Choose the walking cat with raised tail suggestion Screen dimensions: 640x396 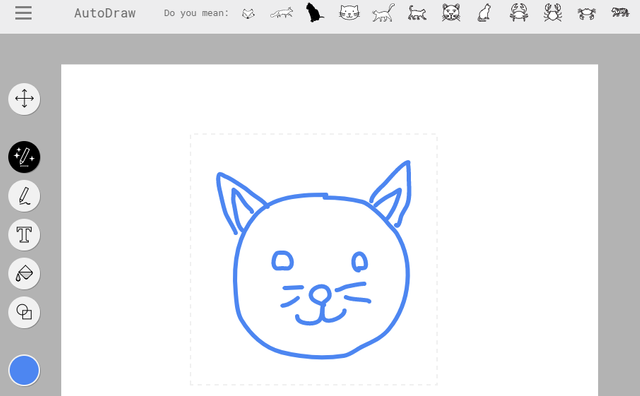coord(383,13)
